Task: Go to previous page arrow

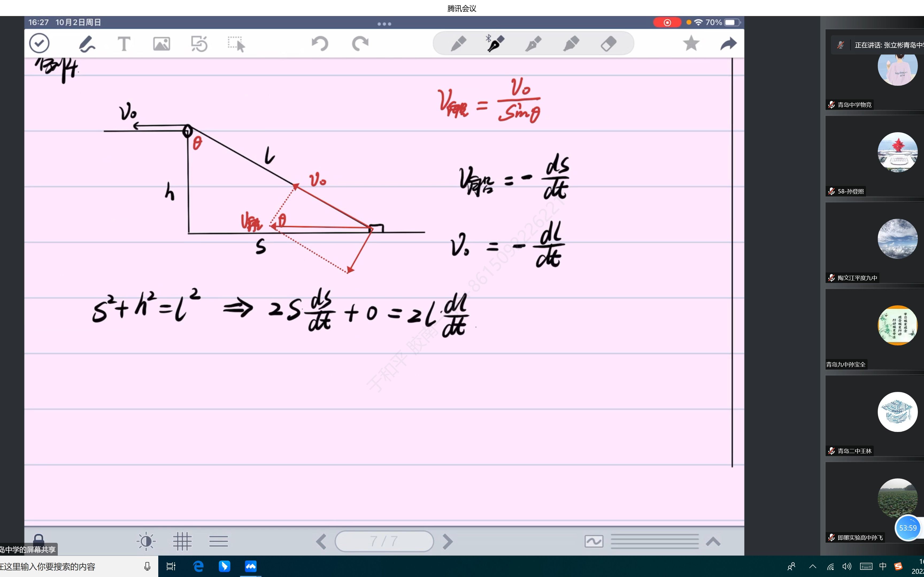Action: (321, 541)
